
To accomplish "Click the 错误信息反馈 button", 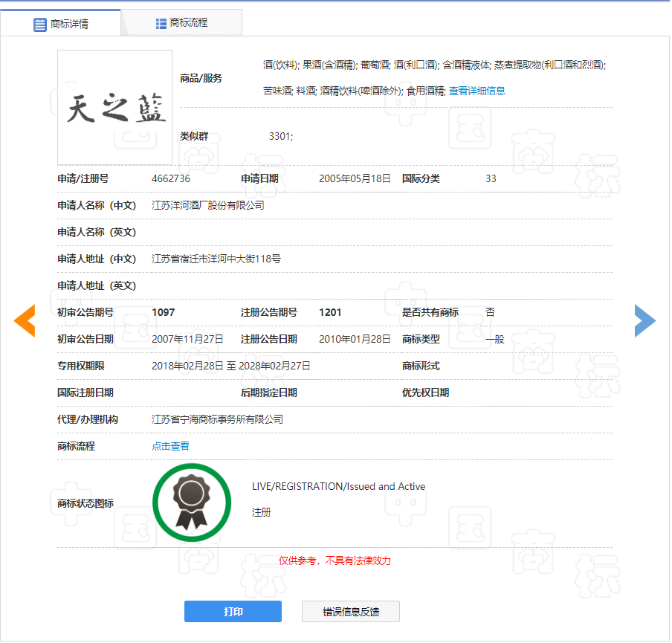I will point(351,612).
